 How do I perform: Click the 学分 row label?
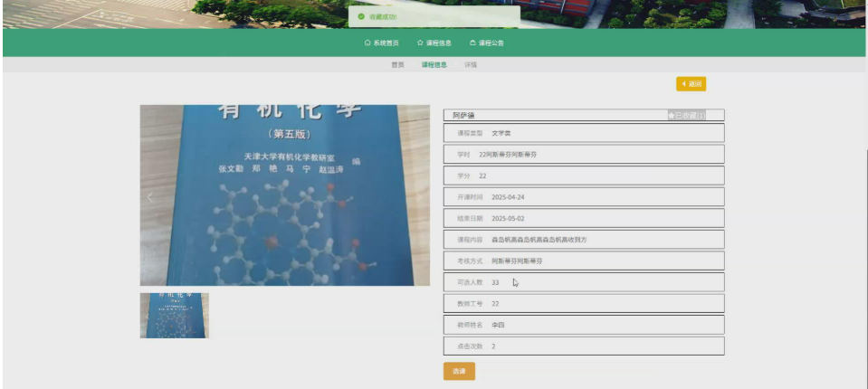point(463,176)
